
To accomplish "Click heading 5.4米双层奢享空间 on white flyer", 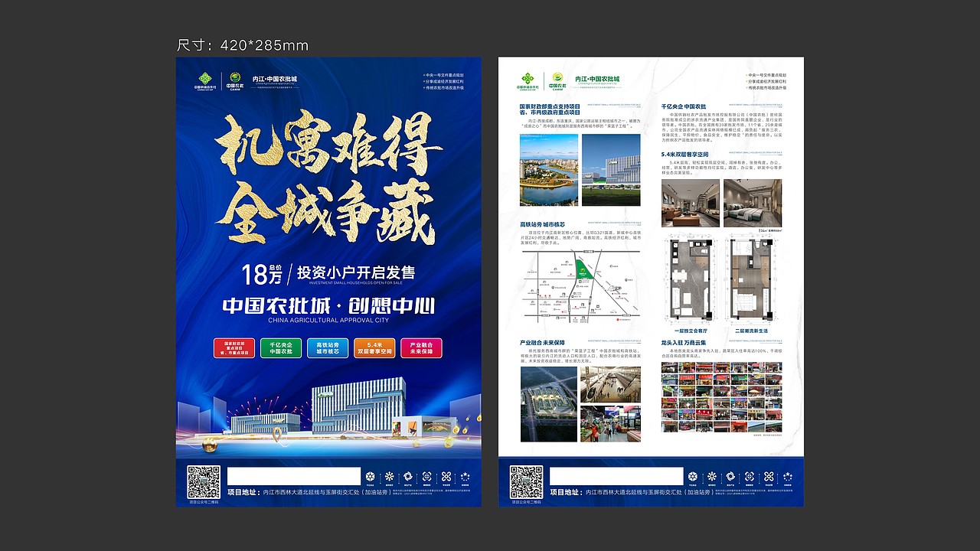I will click(x=685, y=154).
